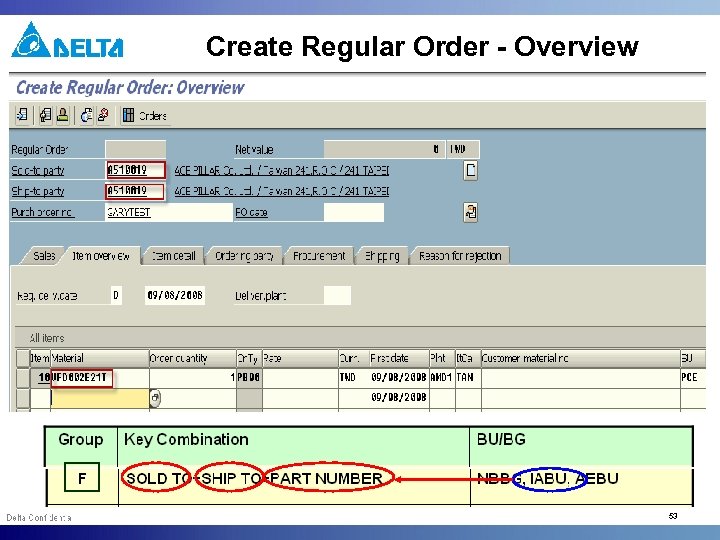Click the Order quantity column header
The width and height of the screenshot is (720, 540).
193,358
